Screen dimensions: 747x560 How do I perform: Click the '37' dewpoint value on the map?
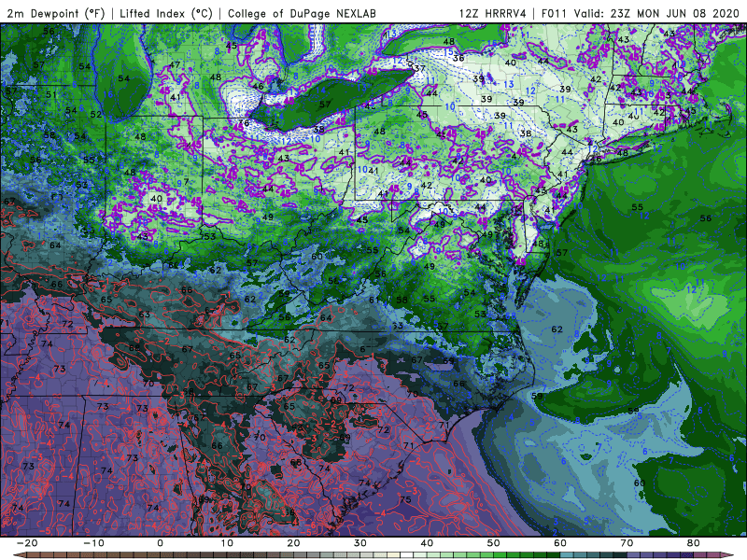coord(419,68)
